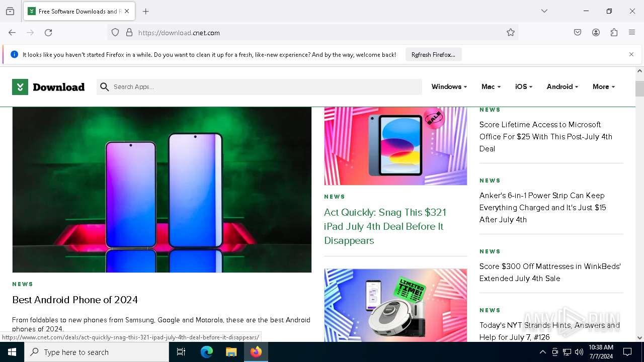Click robot vacuum limited time thumbnail
Viewport: 644px width, 362px height.
pos(395,305)
